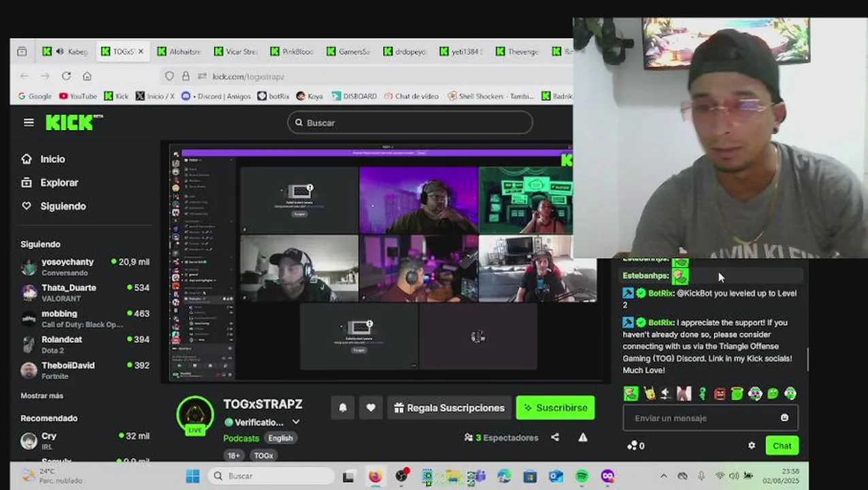Click the Inicio home icon in sidebar
The width and height of the screenshot is (868, 490).
[27, 159]
